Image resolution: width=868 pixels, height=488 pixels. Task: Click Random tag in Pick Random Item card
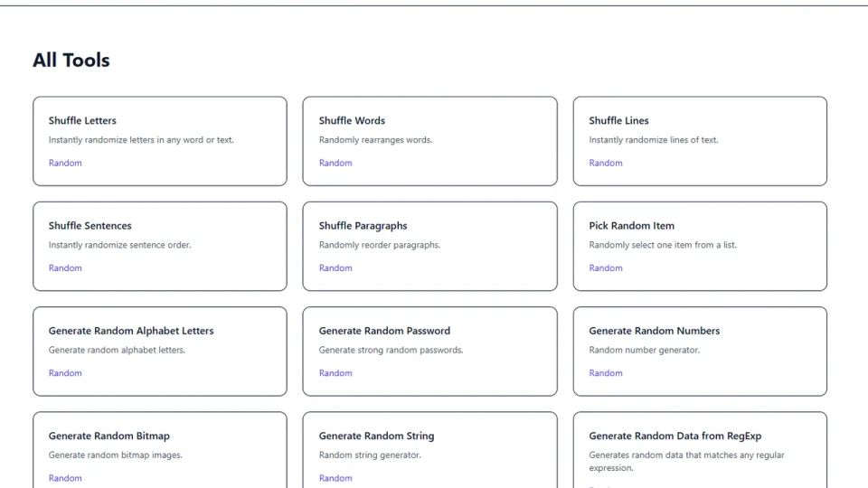(x=606, y=267)
